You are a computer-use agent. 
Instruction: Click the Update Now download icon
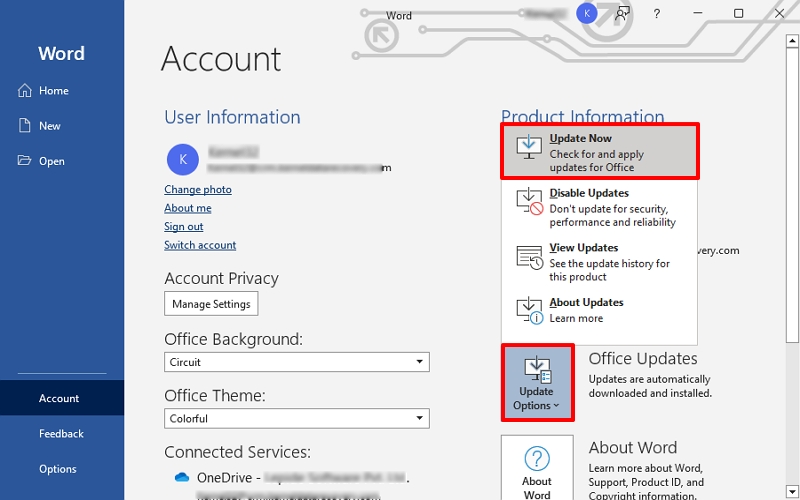tap(528, 147)
